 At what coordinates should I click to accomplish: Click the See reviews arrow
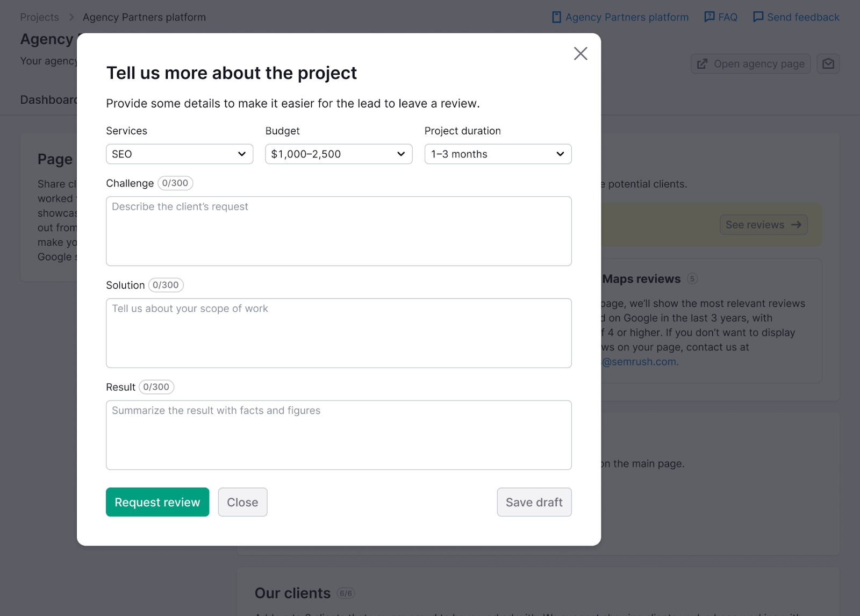pos(796,225)
